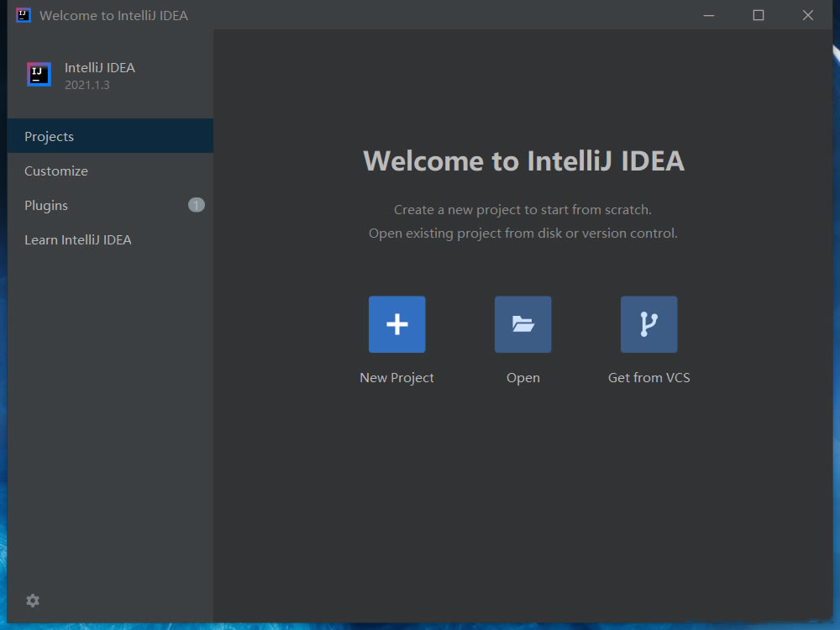Screen dimensions: 840x630
Task: Click the 'Open existing project' text line
Action: (x=522, y=234)
